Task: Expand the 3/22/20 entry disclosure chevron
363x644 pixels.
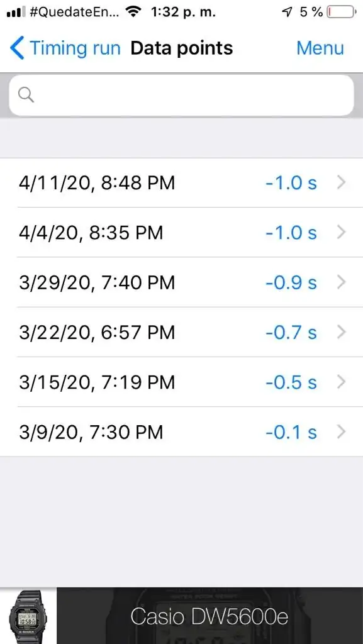Action: click(341, 332)
